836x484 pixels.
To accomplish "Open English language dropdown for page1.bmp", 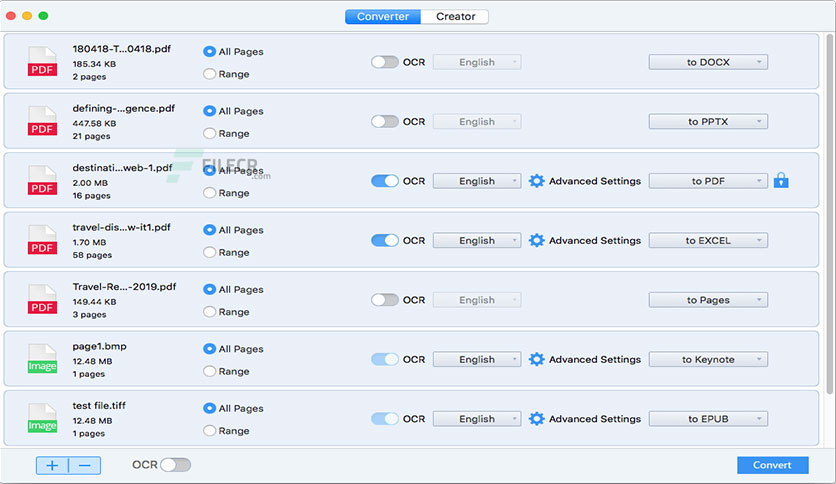I will coord(477,359).
